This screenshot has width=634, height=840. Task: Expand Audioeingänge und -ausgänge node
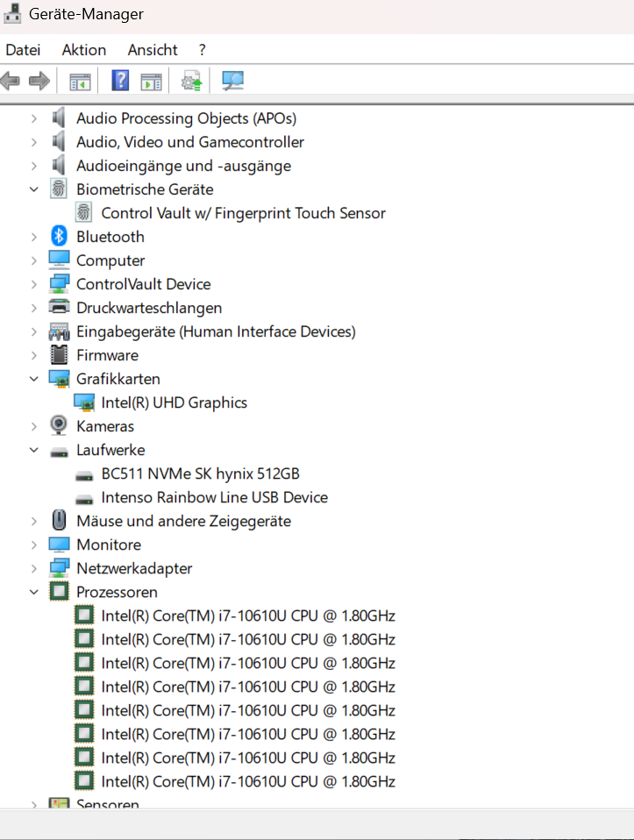coord(34,166)
